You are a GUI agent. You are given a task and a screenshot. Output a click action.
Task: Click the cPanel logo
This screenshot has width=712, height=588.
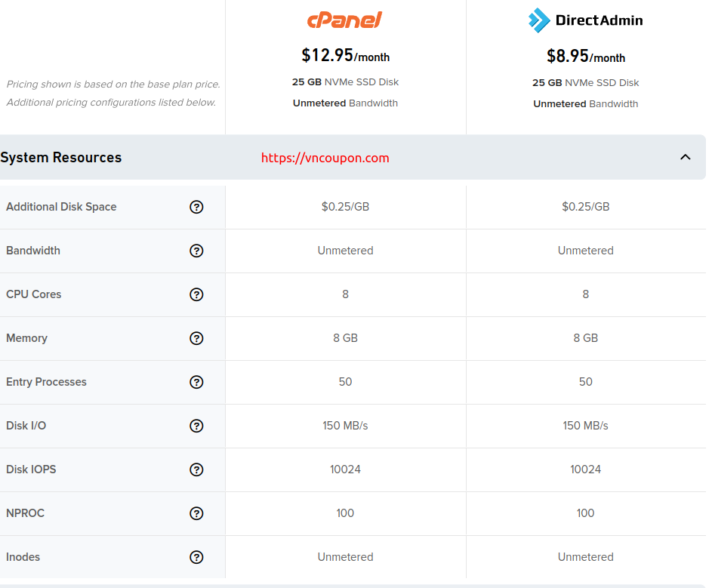[344, 20]
